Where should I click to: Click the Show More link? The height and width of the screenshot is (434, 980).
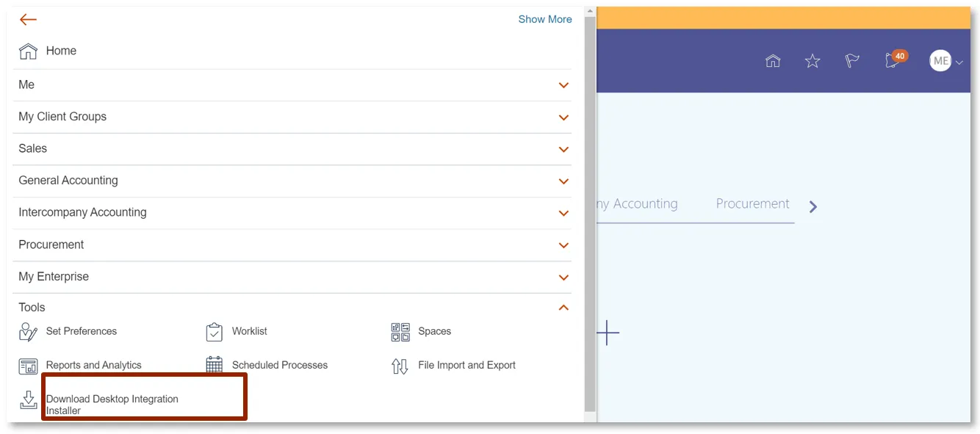[x=544, y=19]
